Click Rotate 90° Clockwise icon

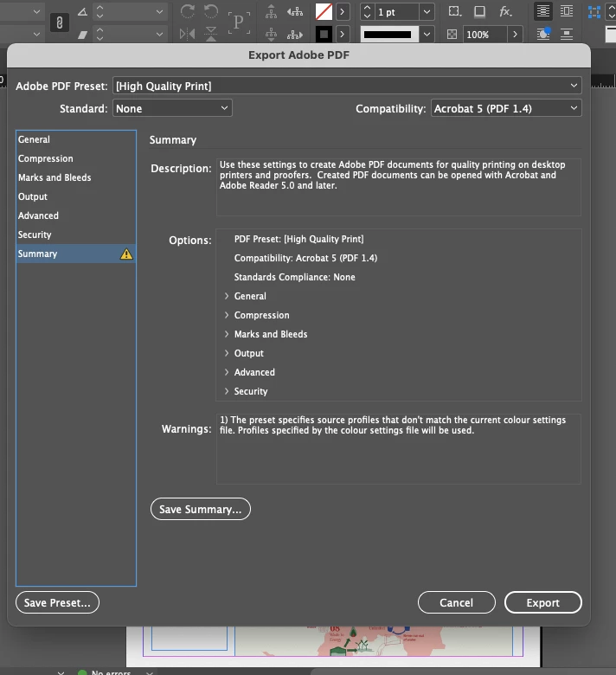coord(187,11)
